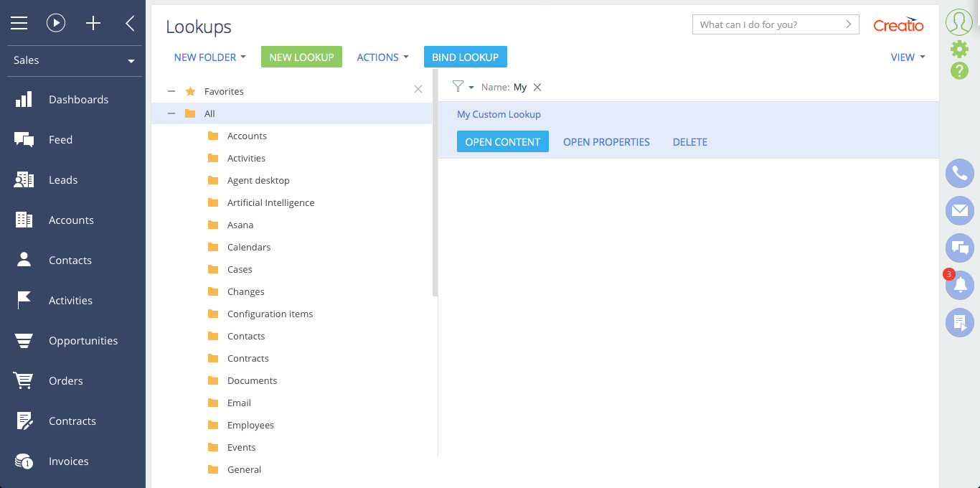Click the run process play icon
The image size is (980, 488).
pyautogui.click(x=56, y=23)
